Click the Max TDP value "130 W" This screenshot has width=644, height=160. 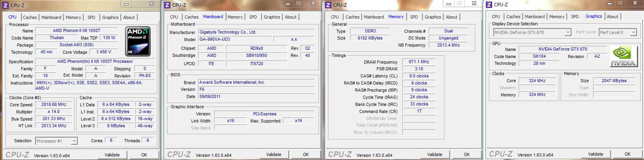[x=109, y=38]
